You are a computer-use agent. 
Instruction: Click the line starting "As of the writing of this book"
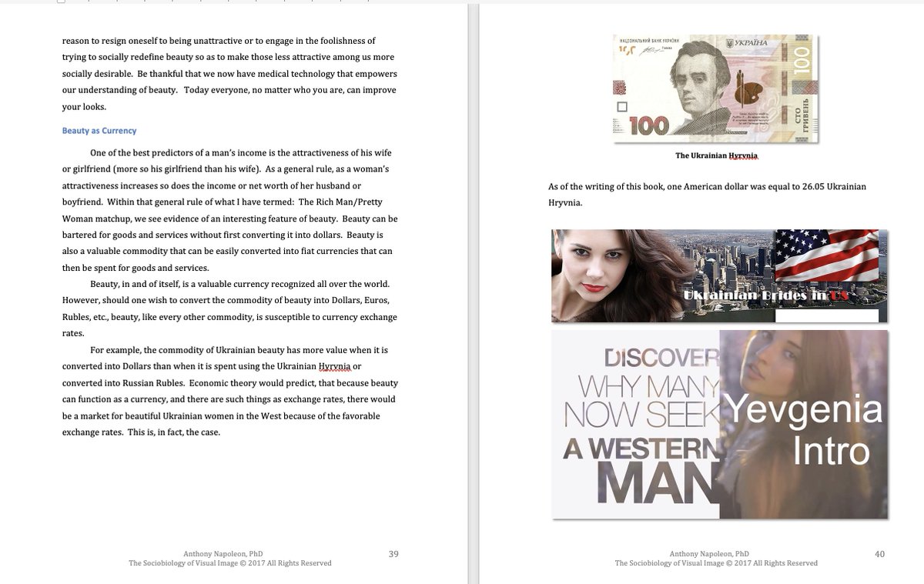(707, 187)
